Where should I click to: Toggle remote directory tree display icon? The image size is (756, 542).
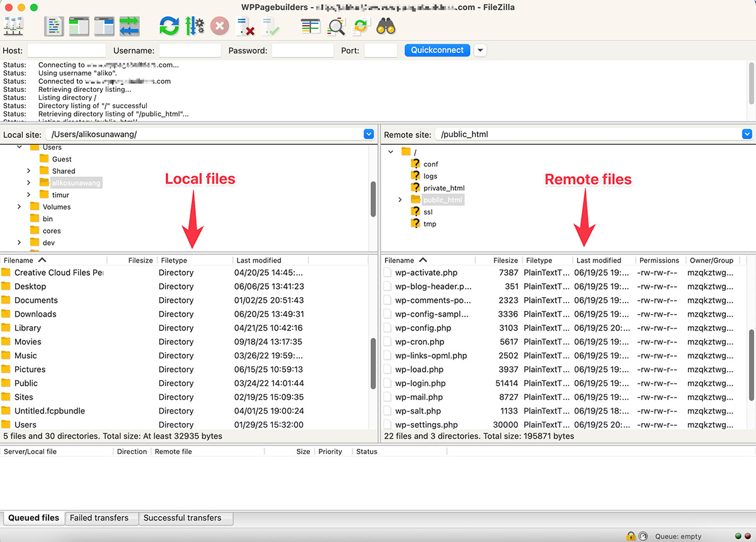click(105, 26)
